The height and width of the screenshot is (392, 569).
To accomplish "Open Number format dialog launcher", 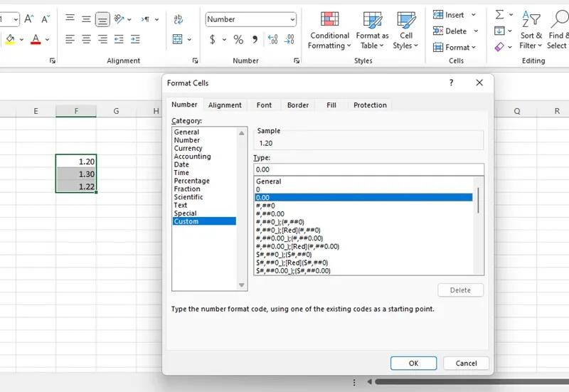I will tap(297, 60).
